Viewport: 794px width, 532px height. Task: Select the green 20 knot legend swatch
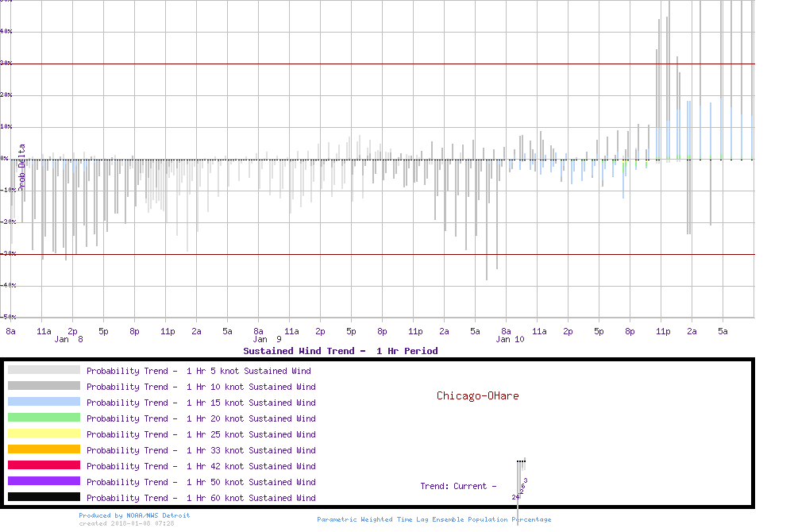(x=44, y=418)
